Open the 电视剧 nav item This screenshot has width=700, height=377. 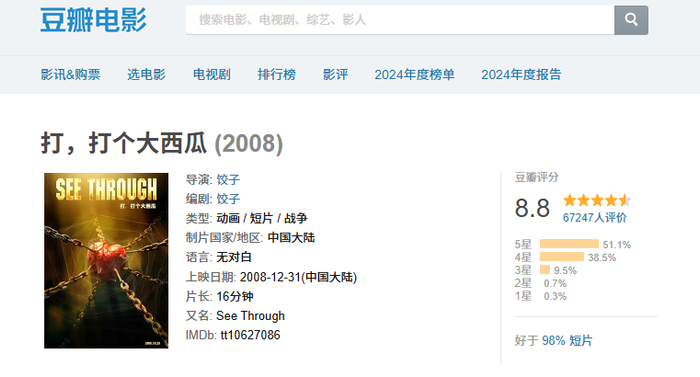pos(212,75)
